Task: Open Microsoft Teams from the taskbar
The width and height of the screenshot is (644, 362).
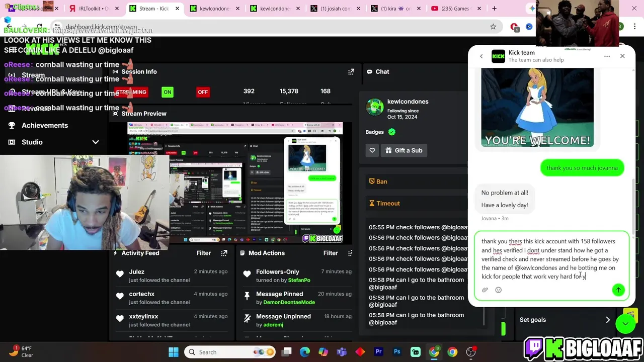Action: click(x=342, y=352)
